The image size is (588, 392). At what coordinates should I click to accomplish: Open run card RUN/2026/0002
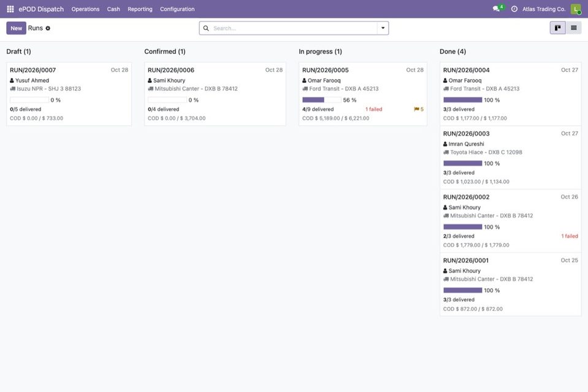coord(511,221)
